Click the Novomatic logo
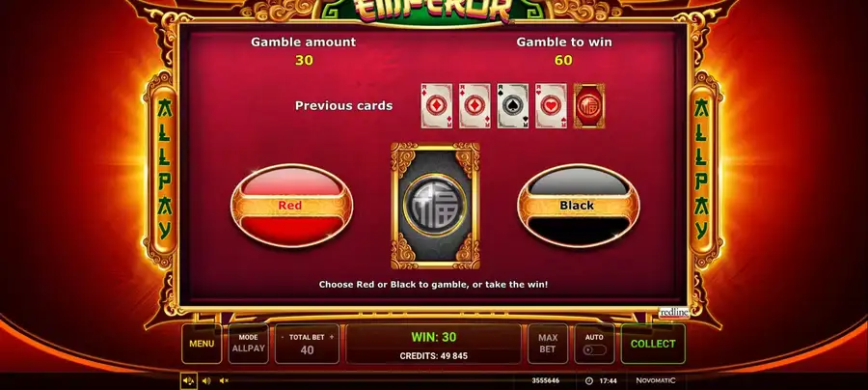Viewport: 868px width, 390px height. tap(656, 380)
